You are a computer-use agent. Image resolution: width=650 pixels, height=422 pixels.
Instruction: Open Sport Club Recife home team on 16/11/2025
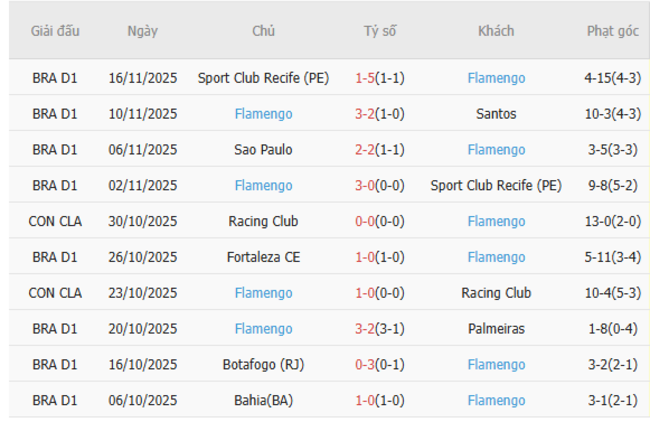(263, 78)
